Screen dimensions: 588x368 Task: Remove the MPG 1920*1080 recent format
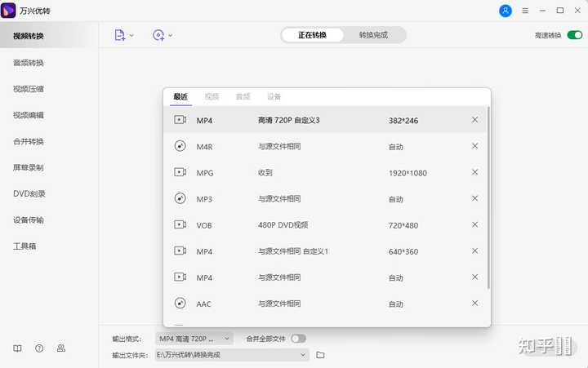[x=474, y=172]
